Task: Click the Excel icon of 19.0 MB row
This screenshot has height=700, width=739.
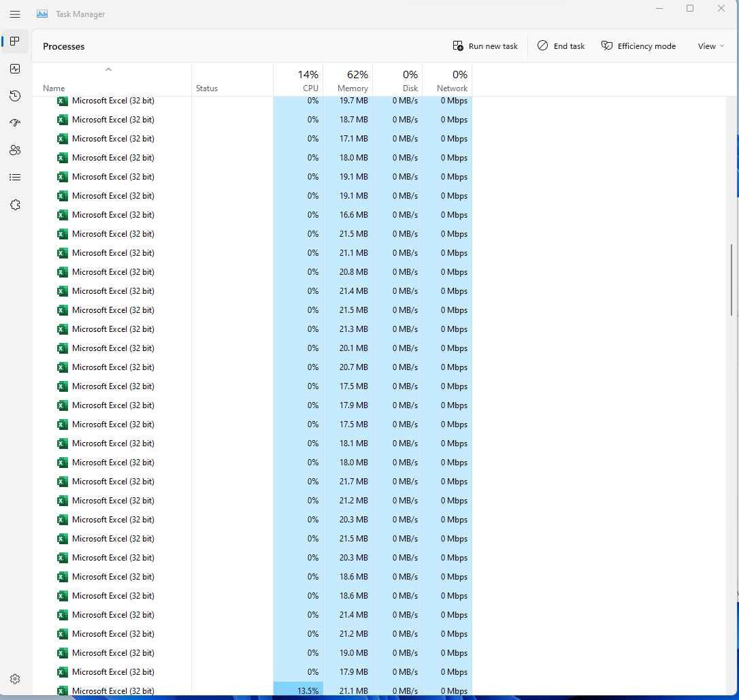Action: click(62, 653)
